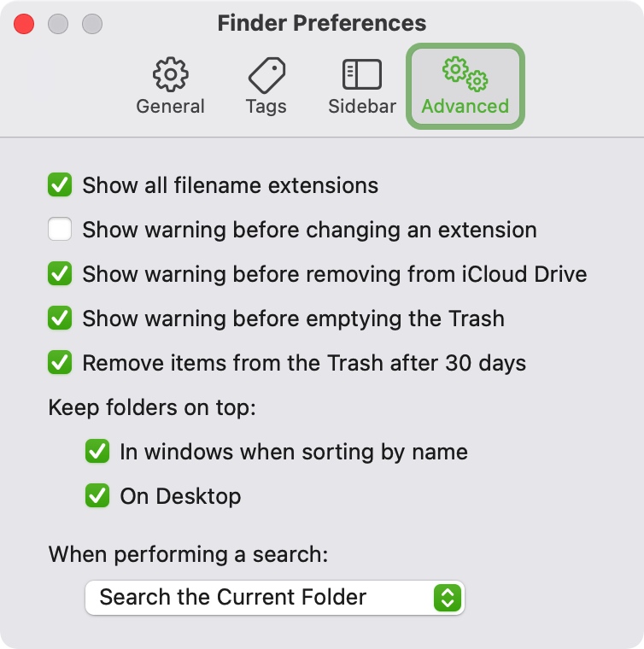Click the red close window button

click(x=24, y=24)
